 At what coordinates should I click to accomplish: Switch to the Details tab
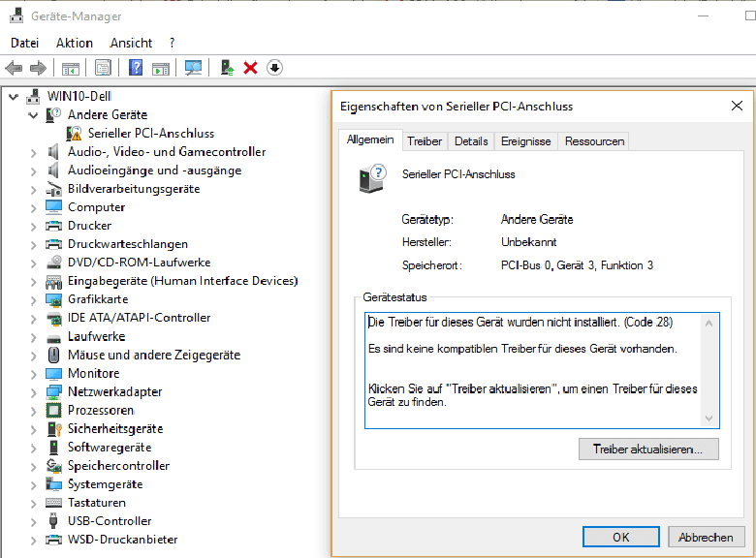(x=471, y=141)
